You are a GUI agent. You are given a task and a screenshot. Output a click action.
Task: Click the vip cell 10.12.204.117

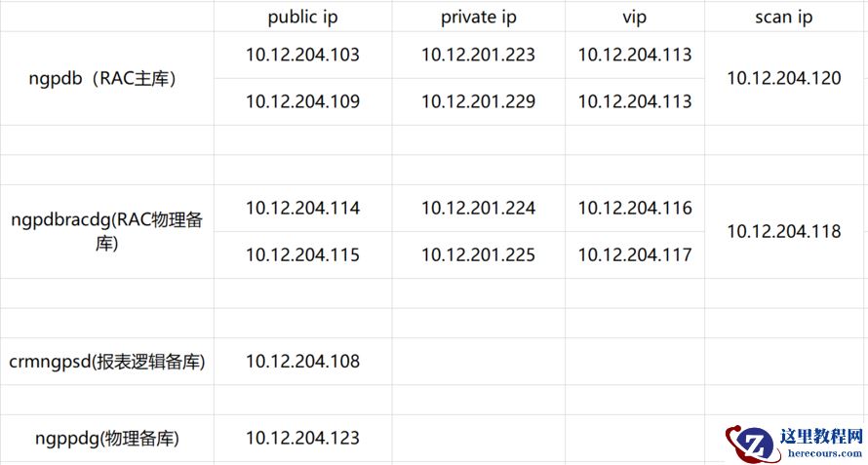(x=634, y=254)
